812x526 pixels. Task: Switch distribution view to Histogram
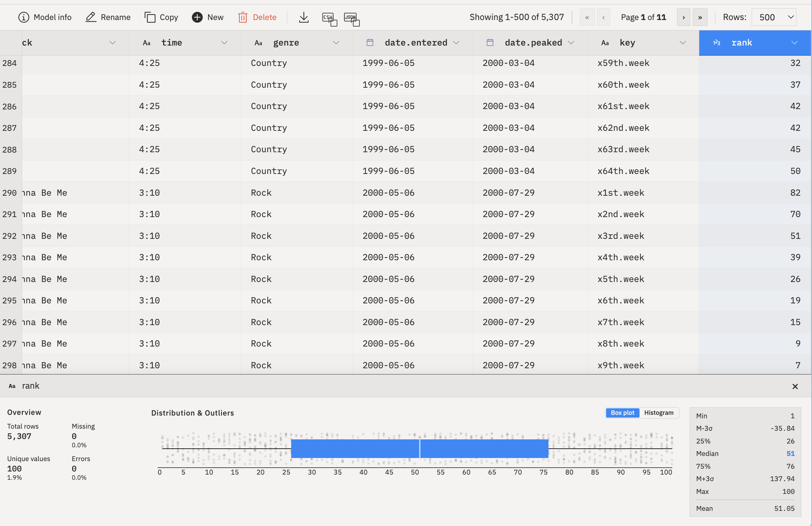click(x=658, y=413)
